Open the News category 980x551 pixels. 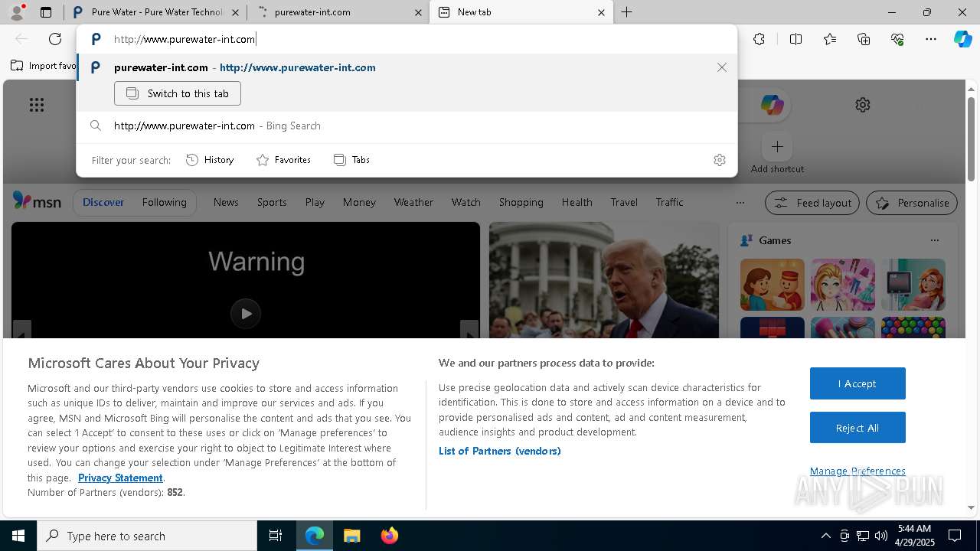point(226,202)
